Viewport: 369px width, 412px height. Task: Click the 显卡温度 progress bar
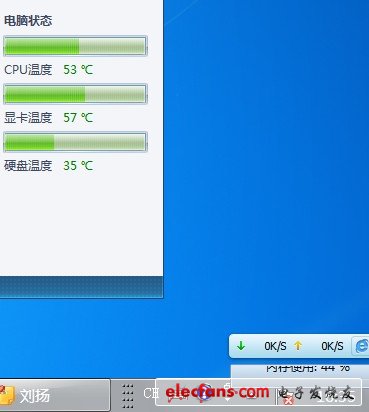click(x=75, y=94)
